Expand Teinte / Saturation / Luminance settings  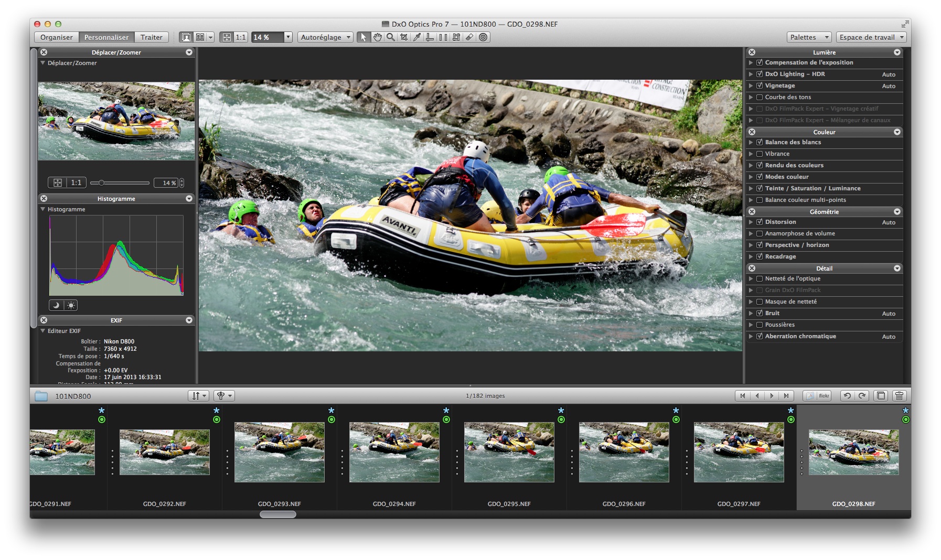click(751, 188)
